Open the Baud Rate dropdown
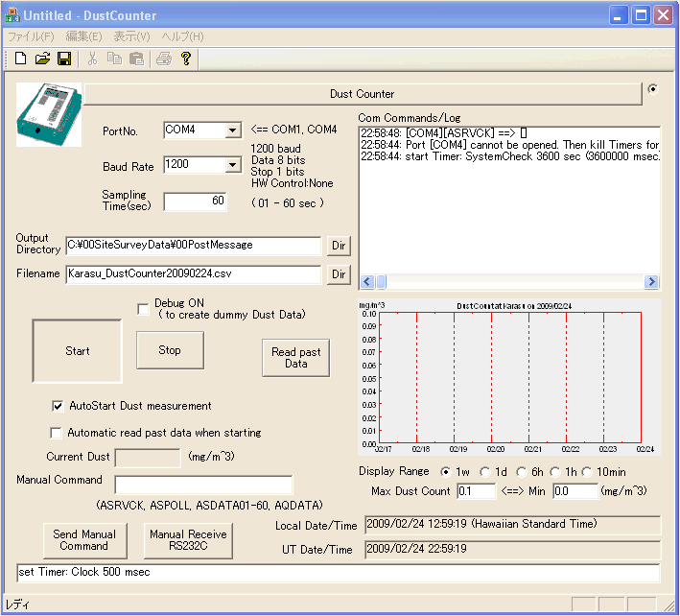The width and height of the screenshot is (680, 616). (x=231, y=166)
